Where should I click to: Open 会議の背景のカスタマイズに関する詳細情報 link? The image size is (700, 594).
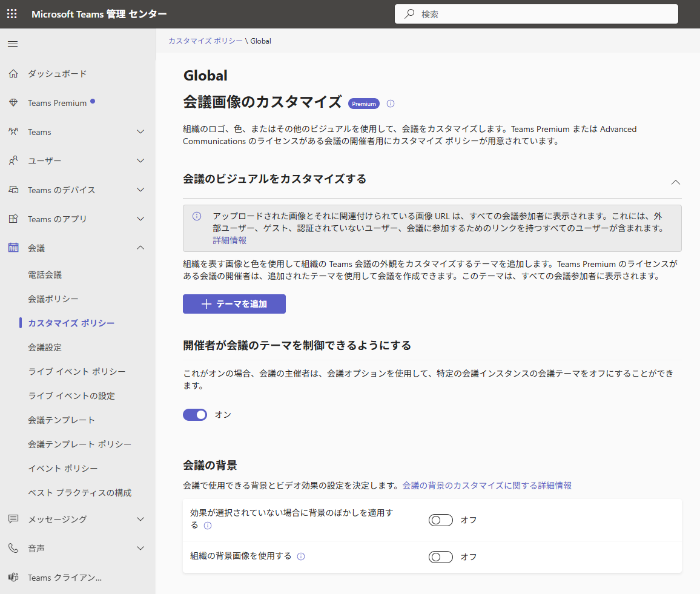(487, 486)
